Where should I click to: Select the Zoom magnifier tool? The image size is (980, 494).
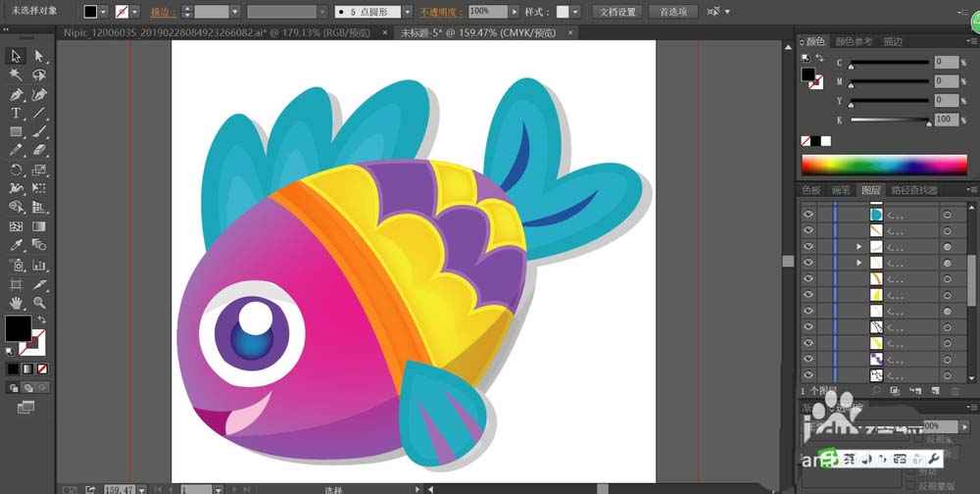(39, 303)
